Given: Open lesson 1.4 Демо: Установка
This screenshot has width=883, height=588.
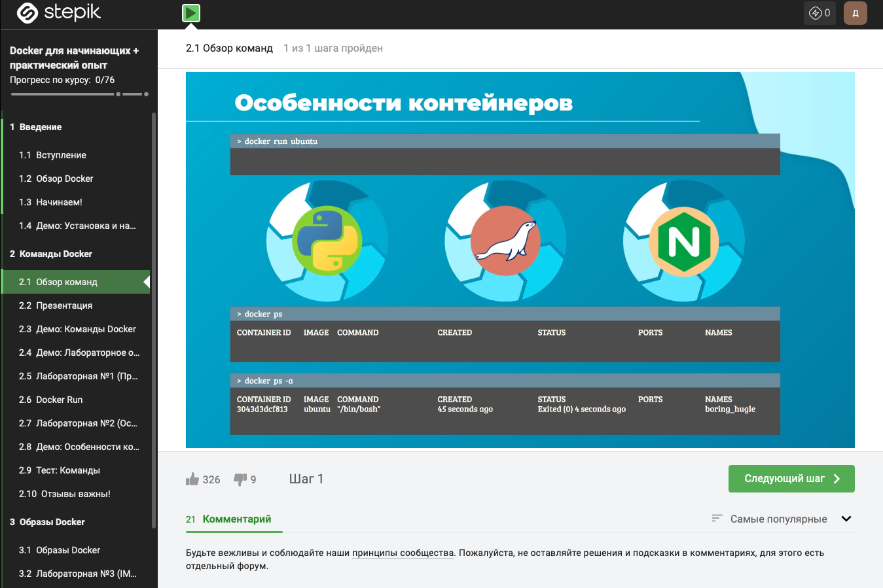Looking at the screenshot, I should [76, 226].
